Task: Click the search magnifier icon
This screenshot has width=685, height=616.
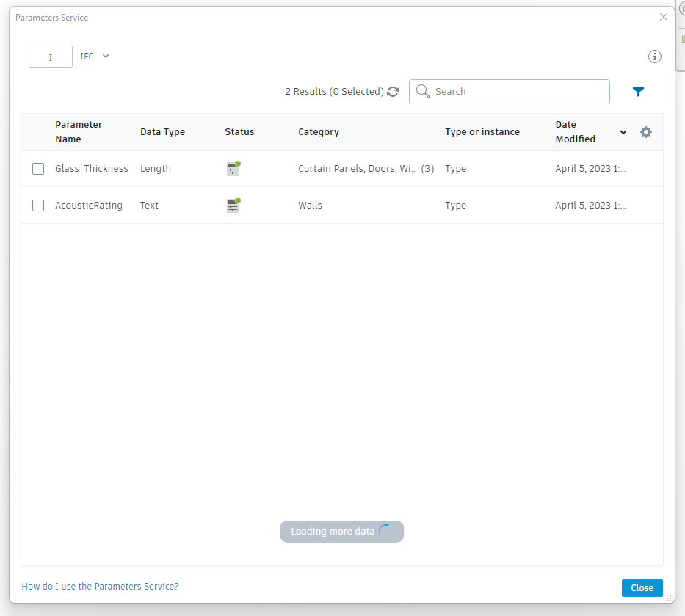Action: click(423, 91)
